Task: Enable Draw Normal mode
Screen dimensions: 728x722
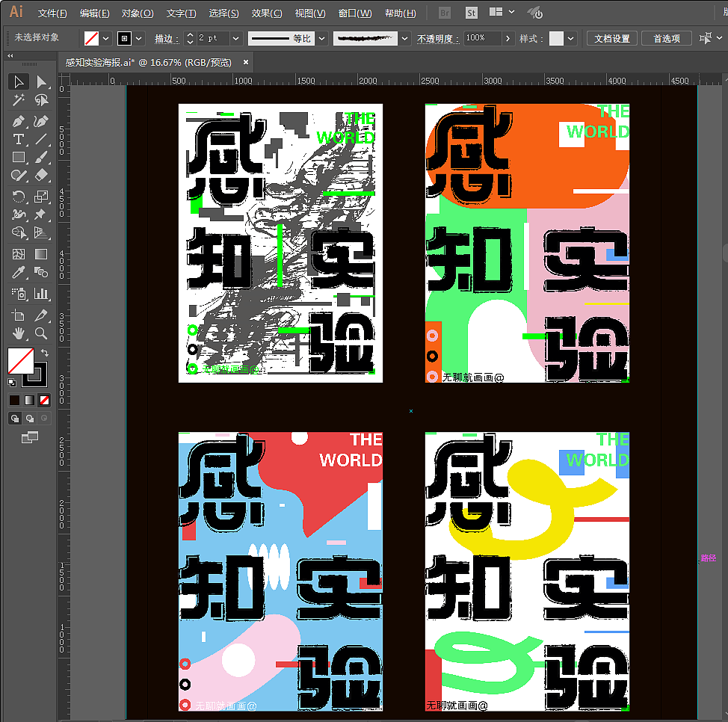Action: pyautogui.click(x=15, y=419)
